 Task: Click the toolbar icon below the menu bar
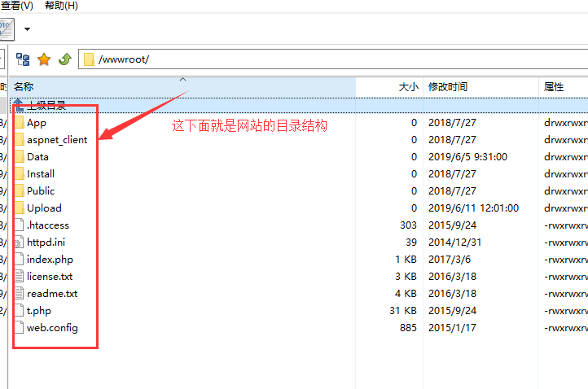pyautogui.click(x=7, y=29)
